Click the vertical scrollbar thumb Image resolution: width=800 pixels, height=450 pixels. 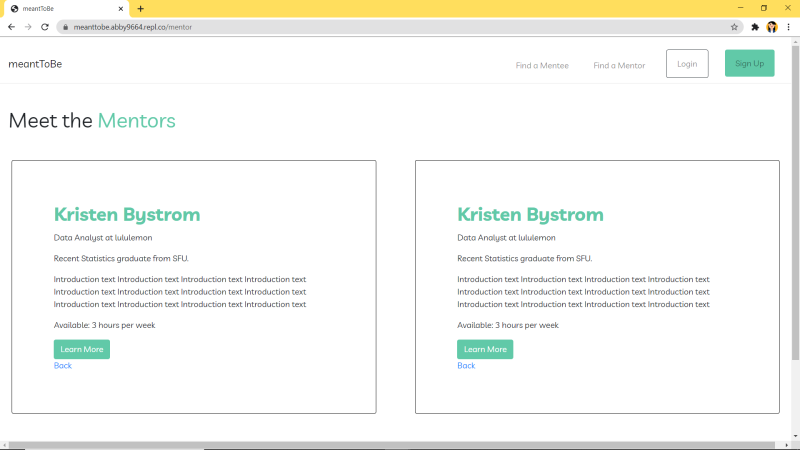pos(795,203)
